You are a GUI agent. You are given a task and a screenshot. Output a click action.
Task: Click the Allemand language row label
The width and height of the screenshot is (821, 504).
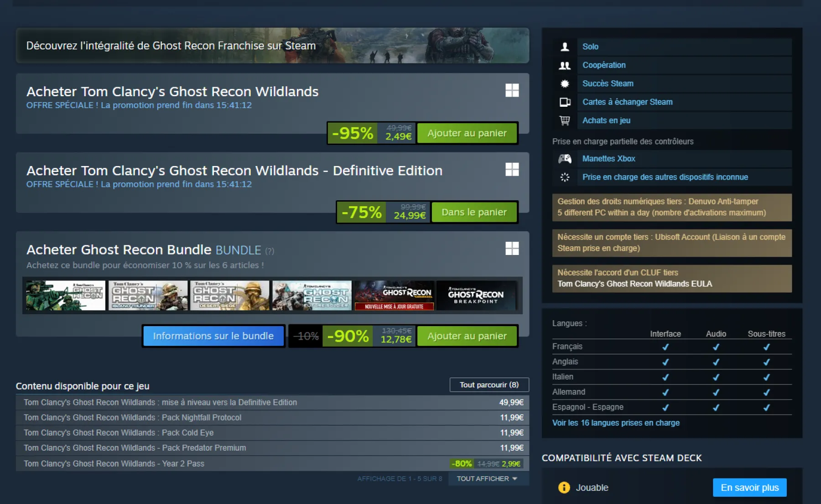click(568, 392)
